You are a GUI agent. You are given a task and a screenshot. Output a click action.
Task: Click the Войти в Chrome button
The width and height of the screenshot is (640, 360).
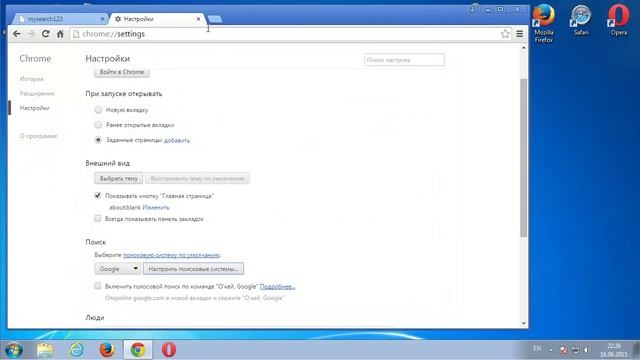122,72
